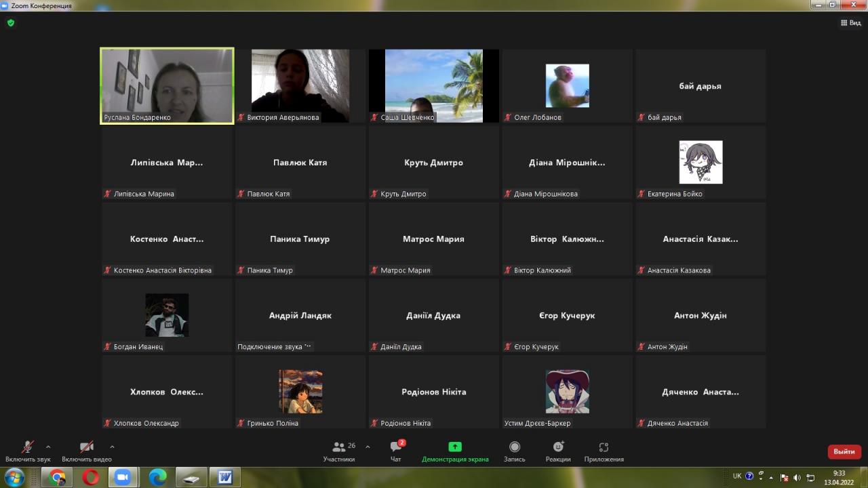Click the green encryption shield icon
Image resolution: width=868 pixels, height=488 pixels.
(x=10, y=22)
